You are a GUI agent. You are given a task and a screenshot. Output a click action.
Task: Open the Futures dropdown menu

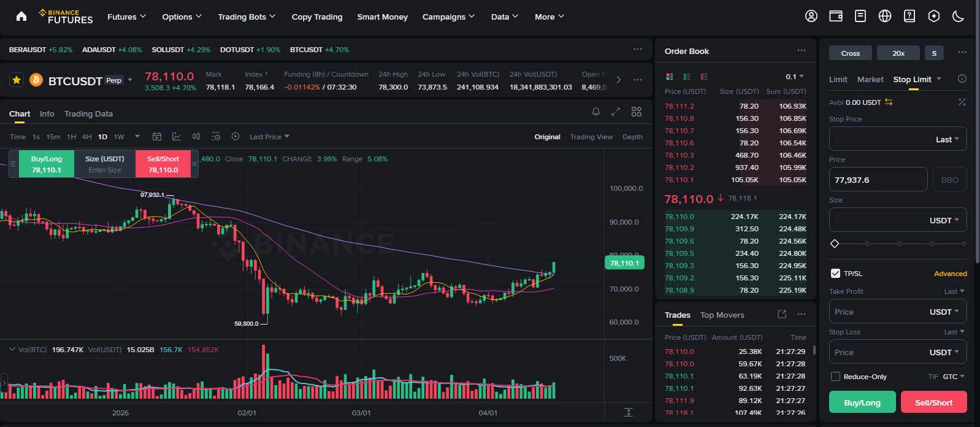[126, 17]
